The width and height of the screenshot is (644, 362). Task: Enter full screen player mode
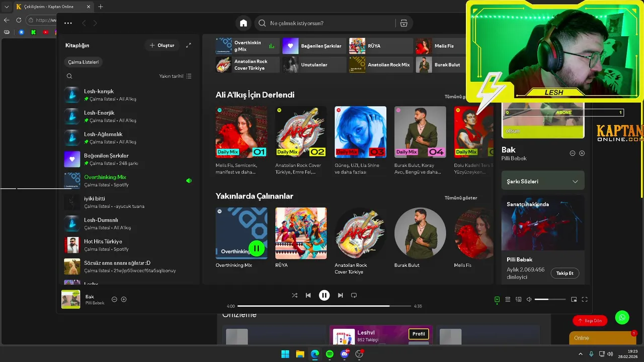(585, 300)
